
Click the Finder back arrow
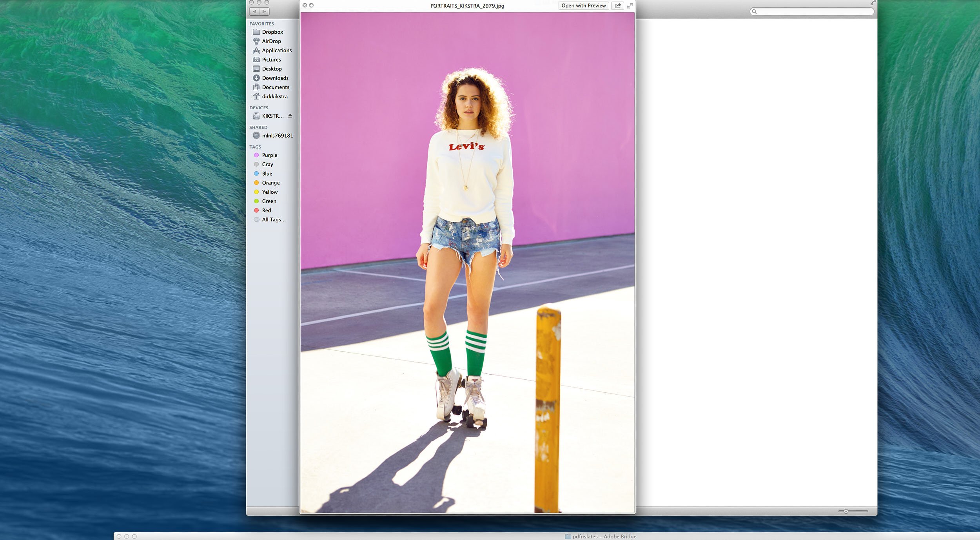click(254, 11)
